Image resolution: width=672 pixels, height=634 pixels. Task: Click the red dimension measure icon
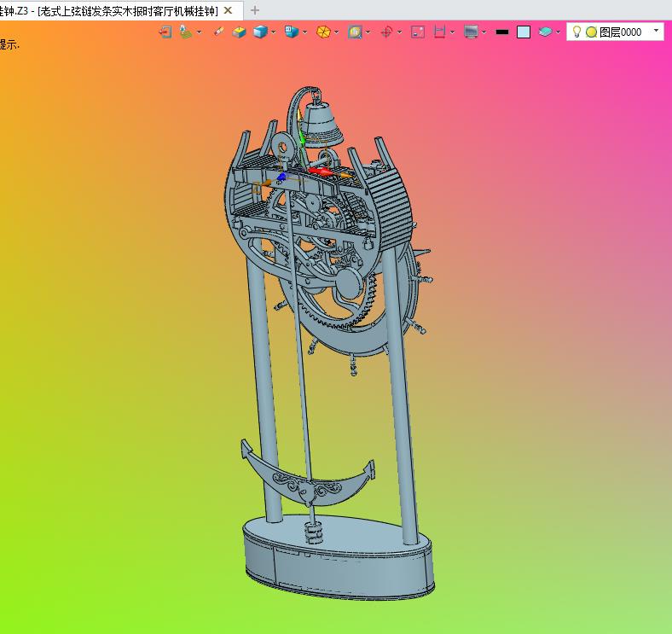click(439, 32)
